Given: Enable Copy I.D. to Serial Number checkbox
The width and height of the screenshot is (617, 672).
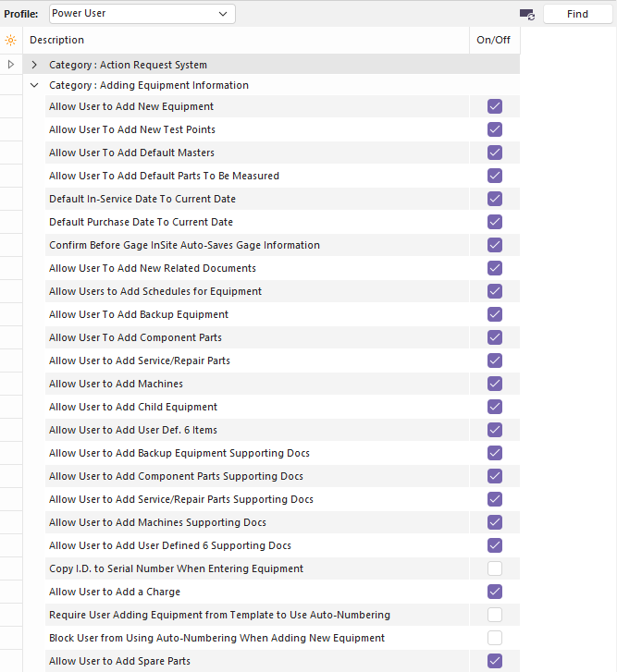Looking at the screenshot, I should point(495,568).
